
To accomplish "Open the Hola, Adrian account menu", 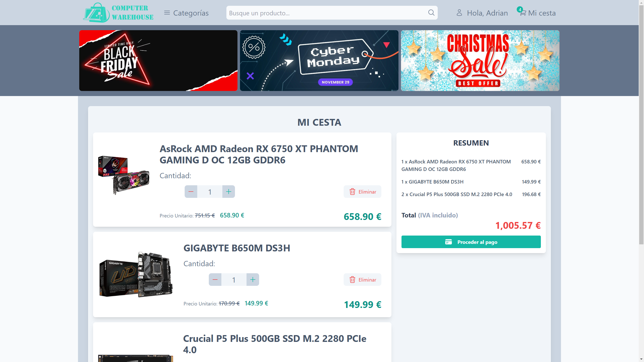I will click(x=482, y=13).
